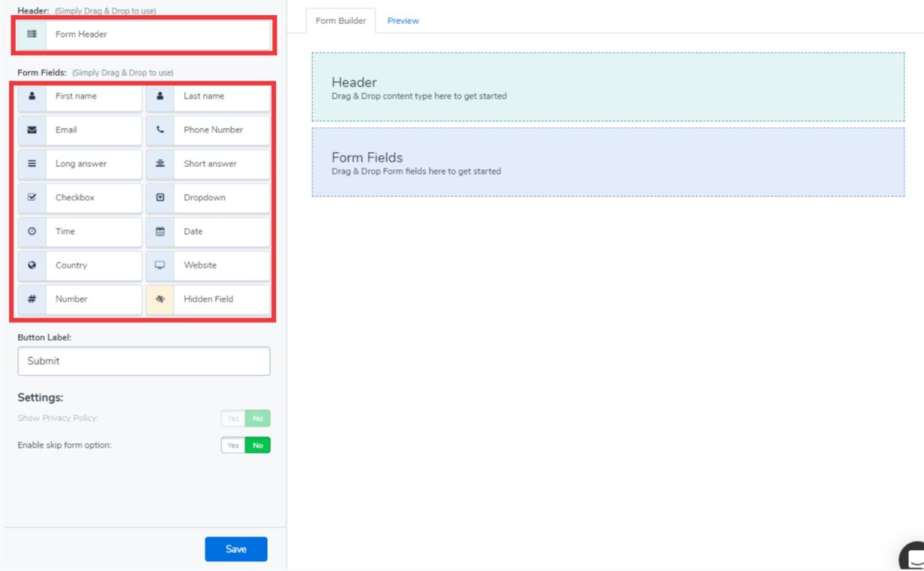The image size is (924, 571).
Task: Click the Email envelope icon
Action: pos(32,130)
